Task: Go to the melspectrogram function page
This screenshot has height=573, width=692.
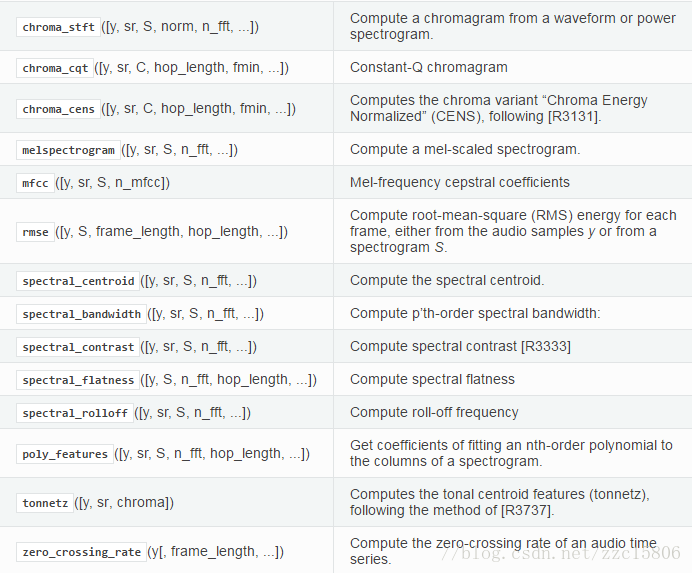Action: point(68,150)
